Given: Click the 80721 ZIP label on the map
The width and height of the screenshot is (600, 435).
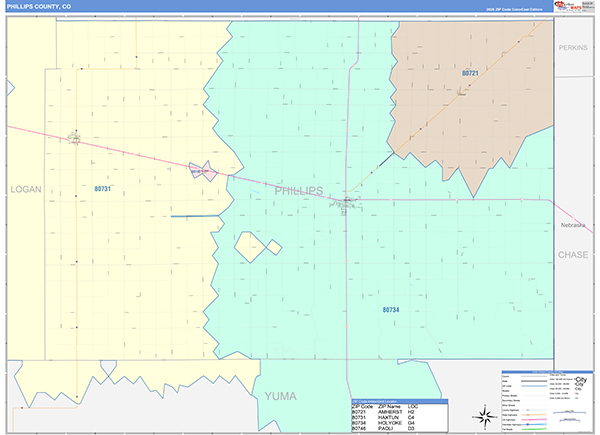Looking at the screenshot, I should pos(470,73).
